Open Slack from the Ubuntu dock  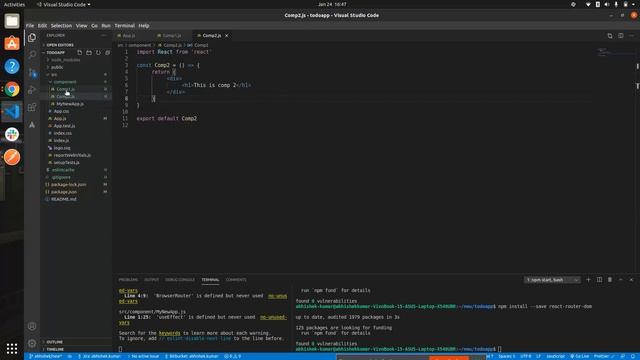12,134
